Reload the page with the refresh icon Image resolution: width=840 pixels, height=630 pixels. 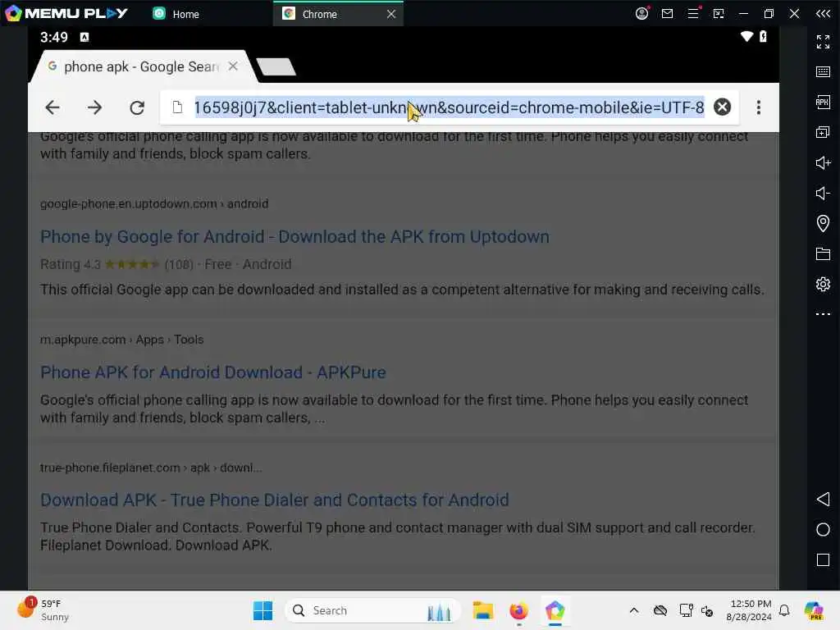coord(137,107)
